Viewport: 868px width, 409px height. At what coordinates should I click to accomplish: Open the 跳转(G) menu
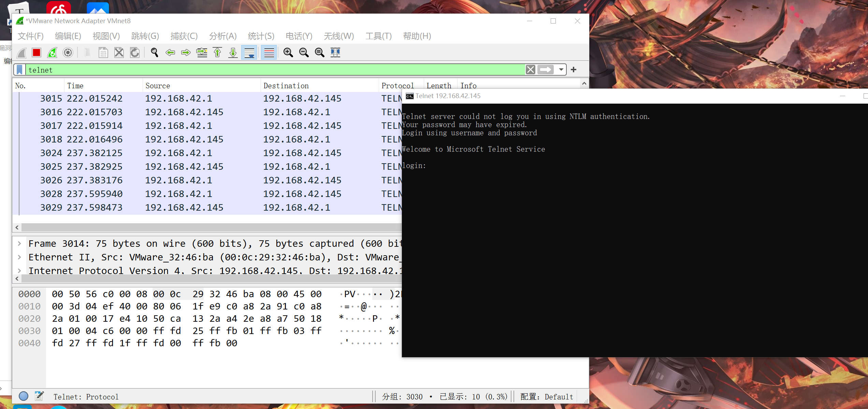(x=145, y=36)
